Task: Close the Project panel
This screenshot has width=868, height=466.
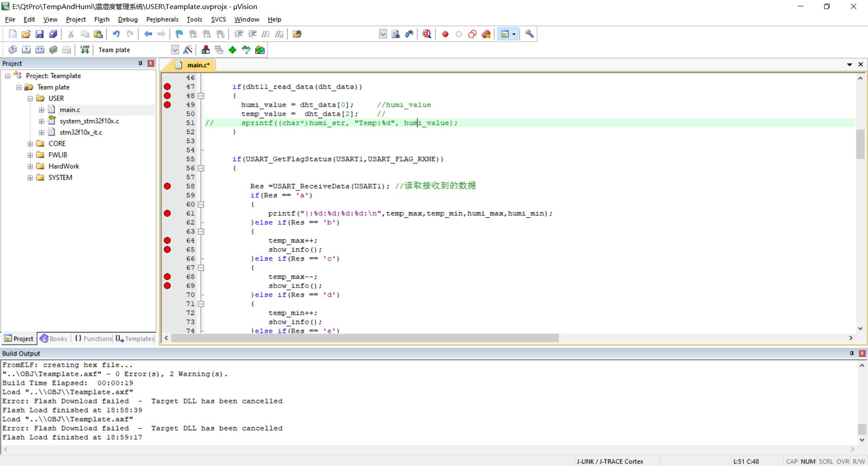Action: tap(151, 63)
